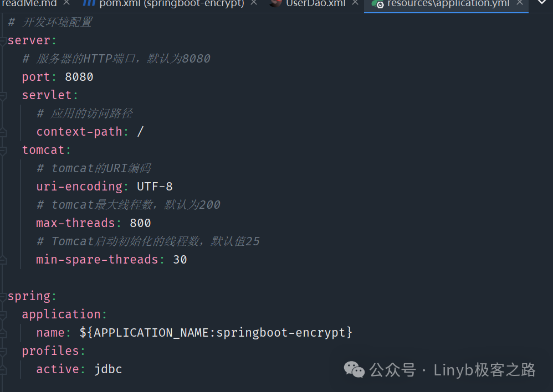
Task: Click the 'servlet' key
Action: point(47,95)
